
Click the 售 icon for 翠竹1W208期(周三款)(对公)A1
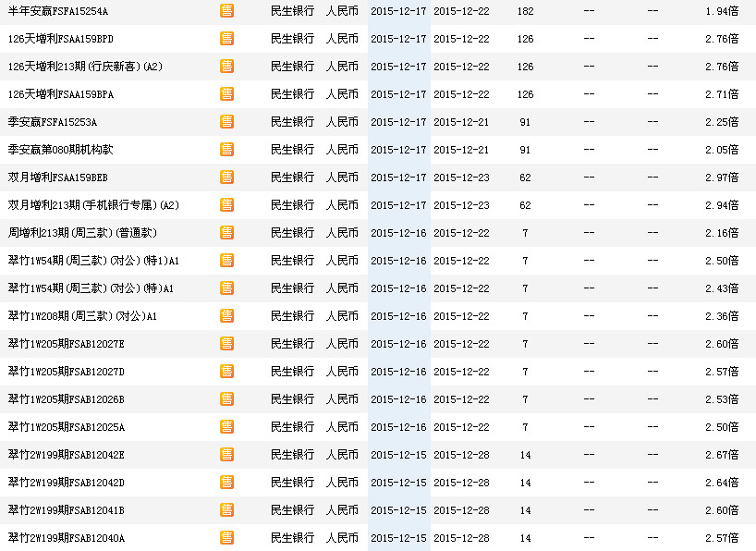click(226, 316)
